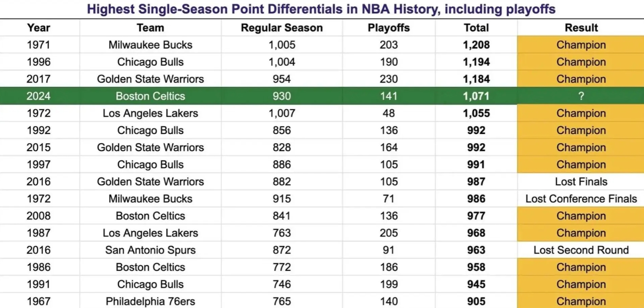Select the 1,208 total cell
The height and width of the screenshot is (308, 644).
pyautogui.click(x=476, y=45)
